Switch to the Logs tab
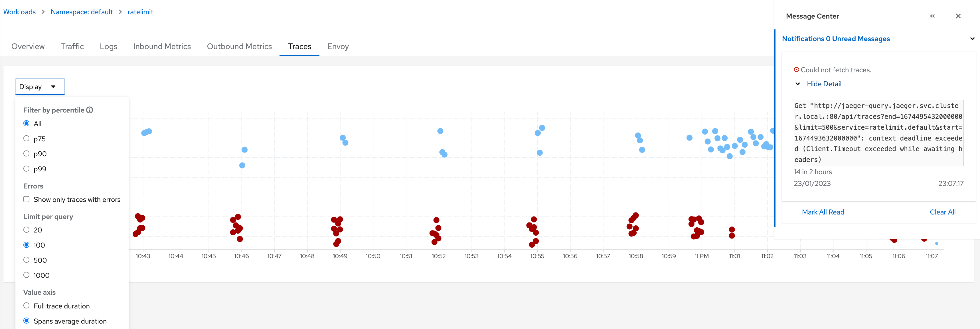 (108, 46)
